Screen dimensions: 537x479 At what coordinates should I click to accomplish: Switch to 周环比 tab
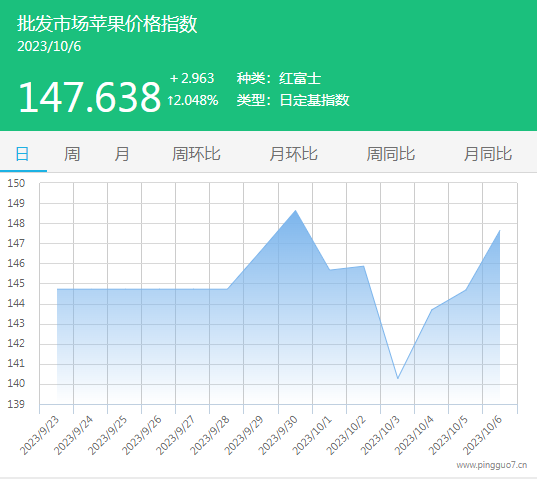(x=196, y=154)
